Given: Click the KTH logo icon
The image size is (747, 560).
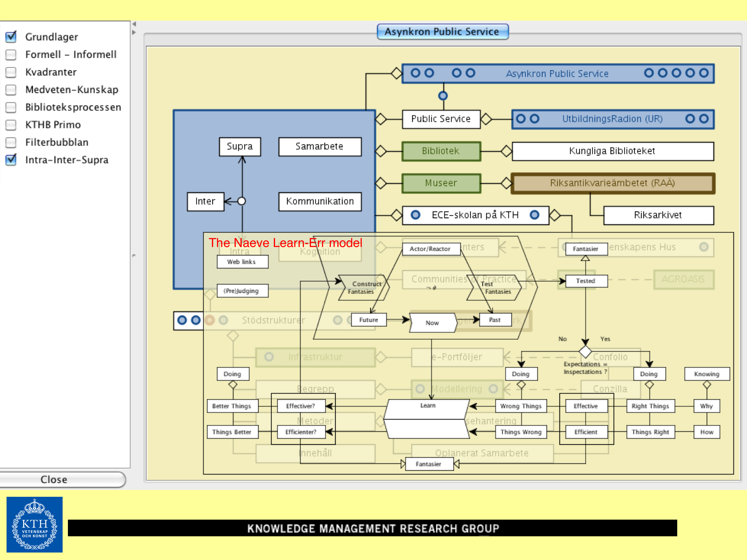Looking at the screenshot, I should (35, 524).
